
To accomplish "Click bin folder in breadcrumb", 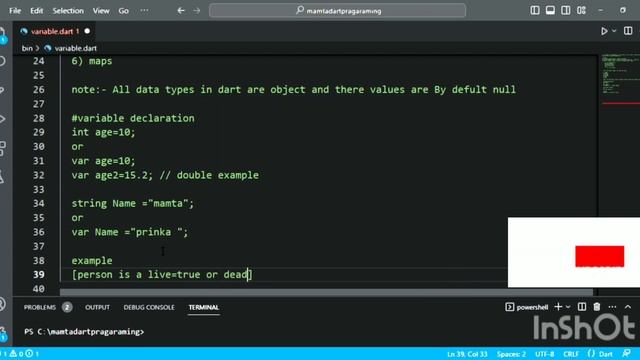I will [27, 48].
